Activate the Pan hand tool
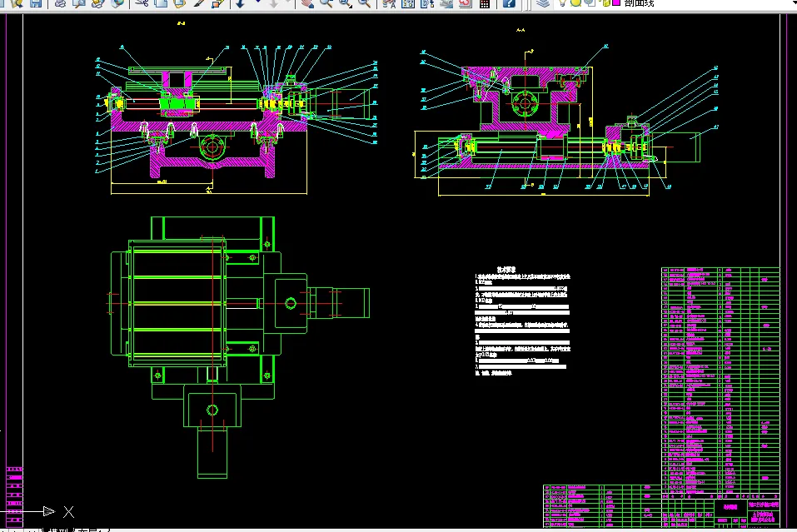 (x=306, y=3)
